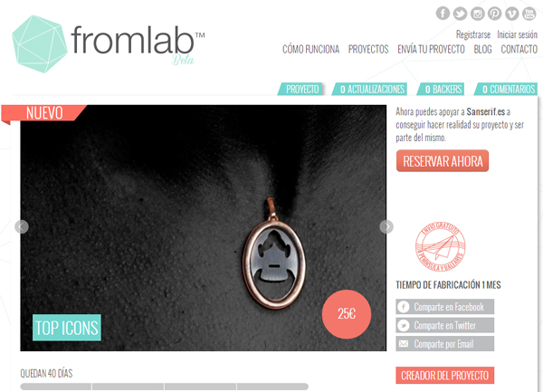
Task: Click the funding progress bar
Action: 164,387
